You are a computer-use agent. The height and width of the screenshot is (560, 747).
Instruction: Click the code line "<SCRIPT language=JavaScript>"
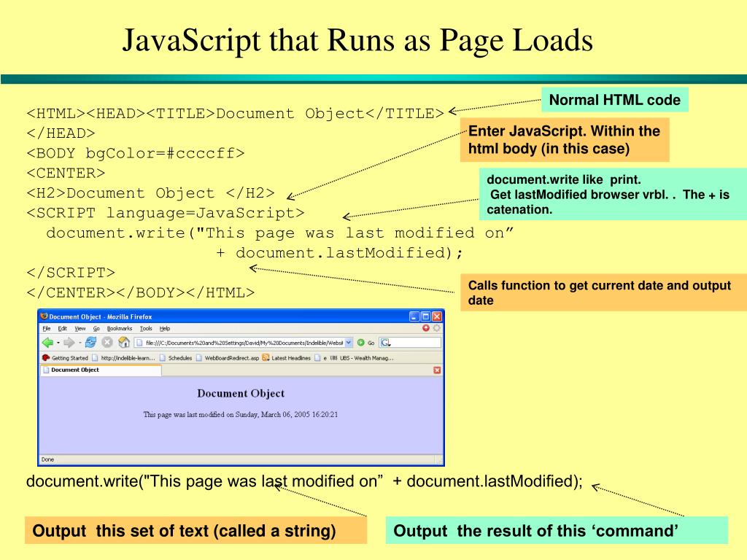(166, 213)
